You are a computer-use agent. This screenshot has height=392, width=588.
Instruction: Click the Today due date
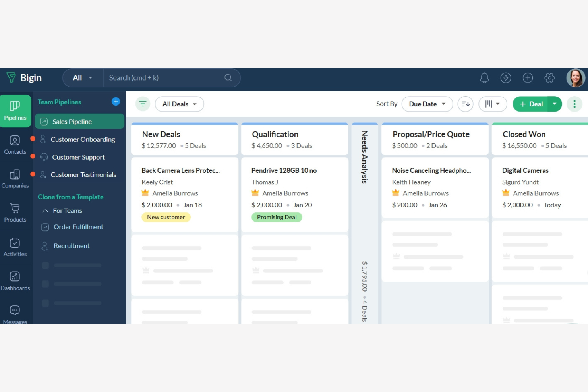tap(552, 205)
